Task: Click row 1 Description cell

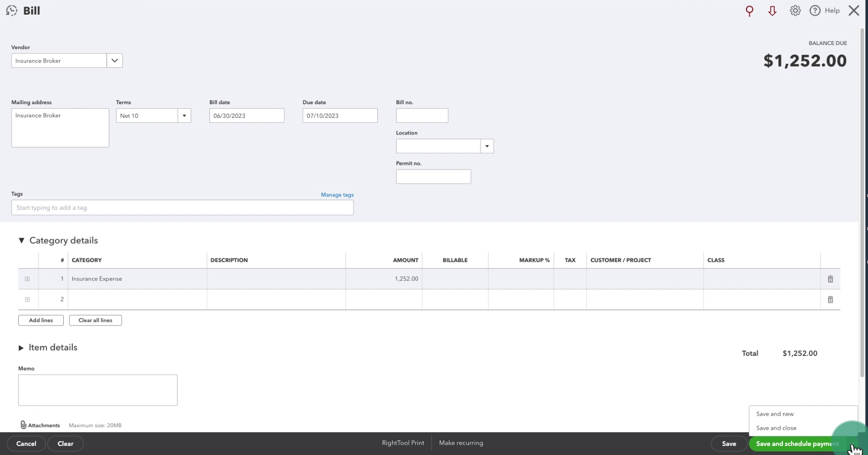Action: 276,279
